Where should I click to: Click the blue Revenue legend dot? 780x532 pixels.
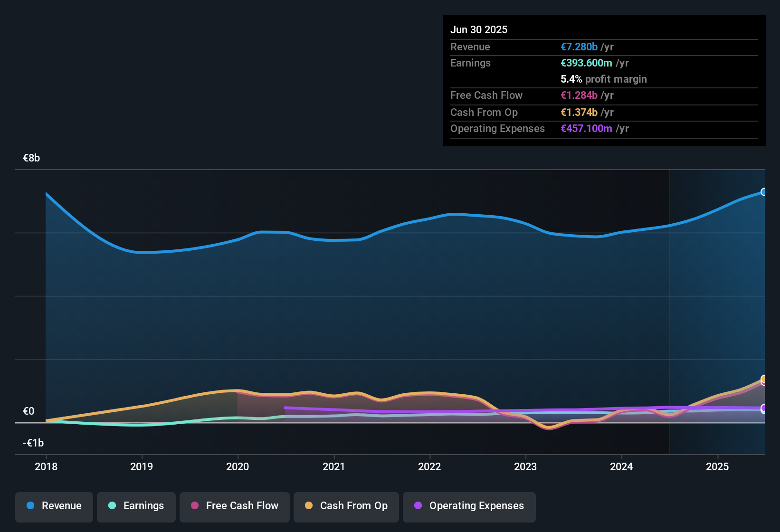30,505
